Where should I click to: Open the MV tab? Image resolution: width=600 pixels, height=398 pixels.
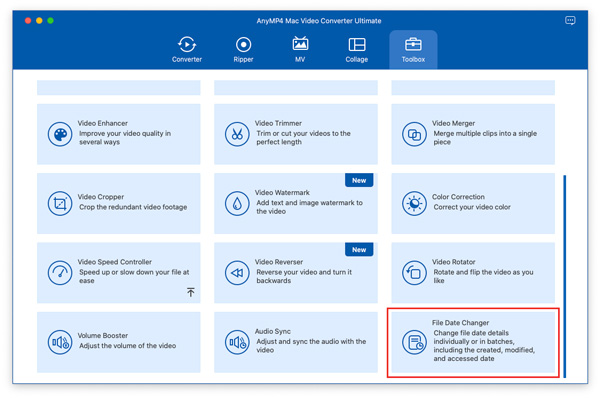point(300,49)
